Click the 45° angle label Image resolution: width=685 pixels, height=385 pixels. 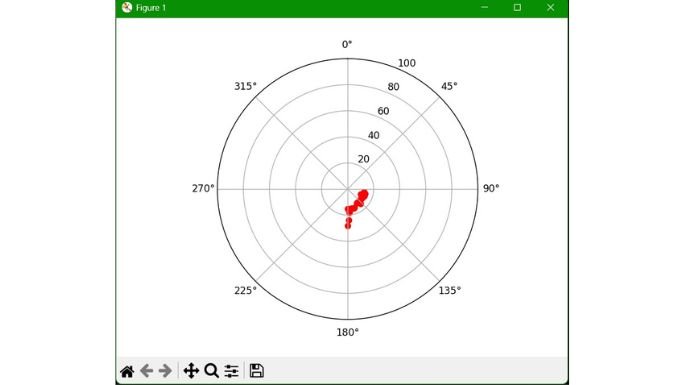(449, 86)
